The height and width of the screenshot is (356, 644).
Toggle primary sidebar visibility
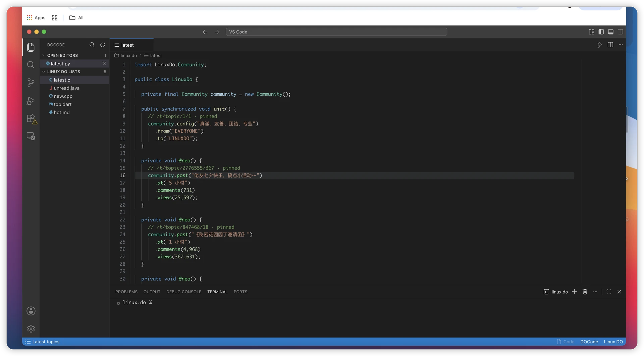tap(601, 32)
